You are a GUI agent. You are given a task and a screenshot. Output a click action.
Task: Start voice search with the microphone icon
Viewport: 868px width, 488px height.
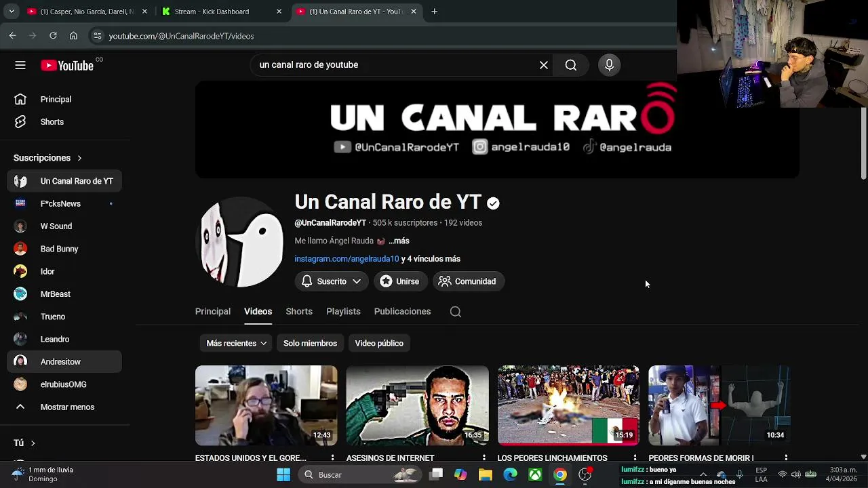click(x=609, y=65)
